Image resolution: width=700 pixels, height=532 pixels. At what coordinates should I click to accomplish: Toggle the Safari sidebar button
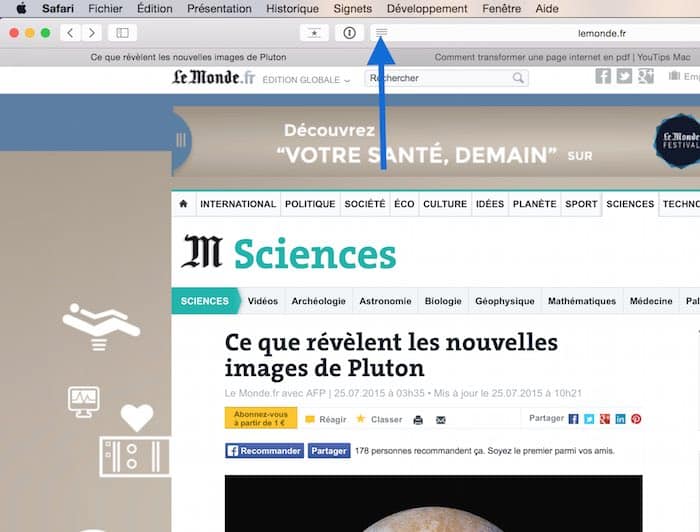coord(122,33)
